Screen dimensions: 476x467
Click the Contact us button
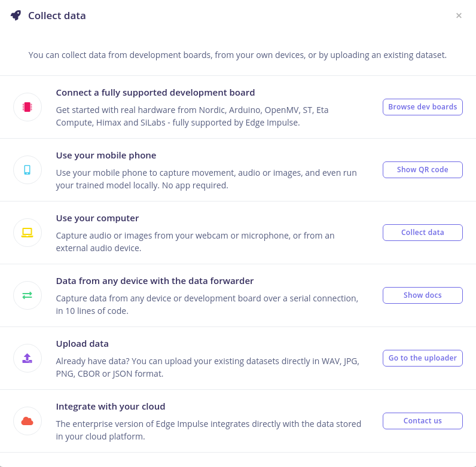click(423, 421)
